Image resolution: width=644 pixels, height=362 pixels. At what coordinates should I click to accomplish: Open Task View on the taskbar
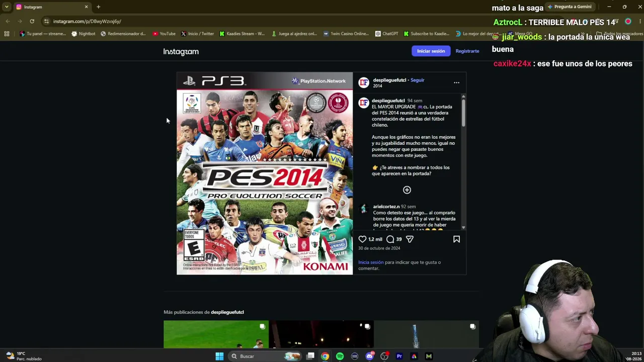(310, 356)
